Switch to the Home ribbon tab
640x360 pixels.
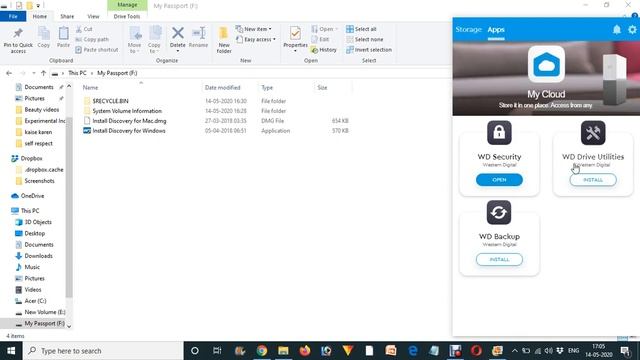[x=40, y=16]
